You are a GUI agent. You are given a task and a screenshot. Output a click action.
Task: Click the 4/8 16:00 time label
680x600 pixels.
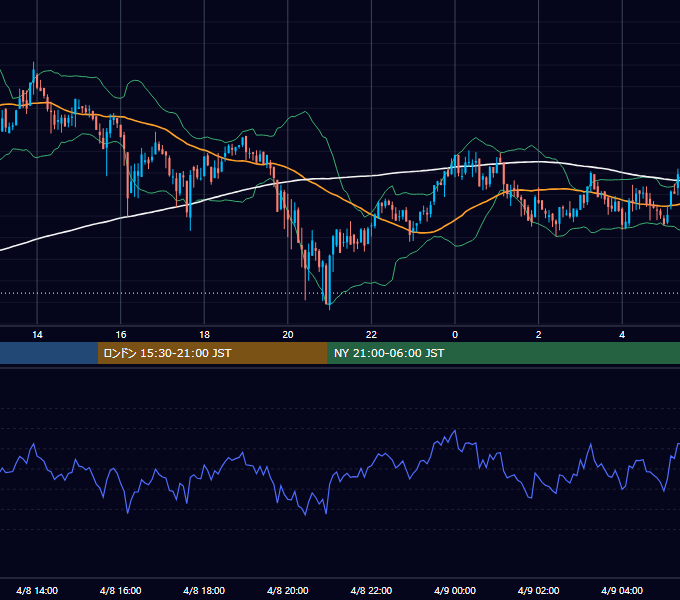click(x=121, y=591)
